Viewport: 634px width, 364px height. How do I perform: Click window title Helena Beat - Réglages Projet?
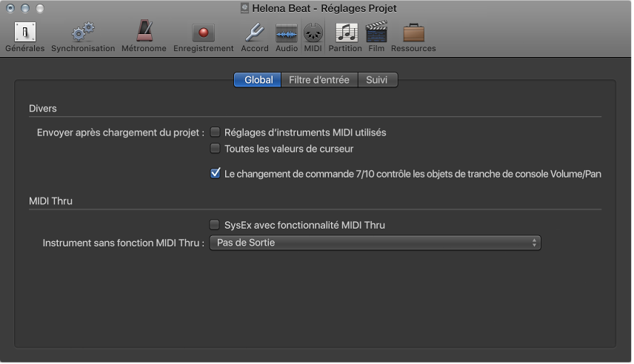pyautogui.click(x=324, y=8)
